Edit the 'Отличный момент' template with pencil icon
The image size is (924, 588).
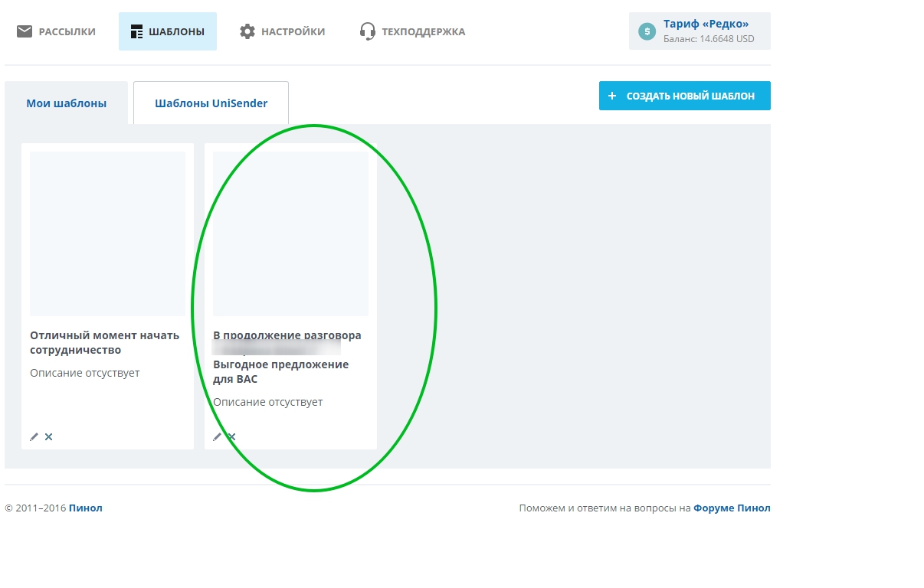pos(34,437)
